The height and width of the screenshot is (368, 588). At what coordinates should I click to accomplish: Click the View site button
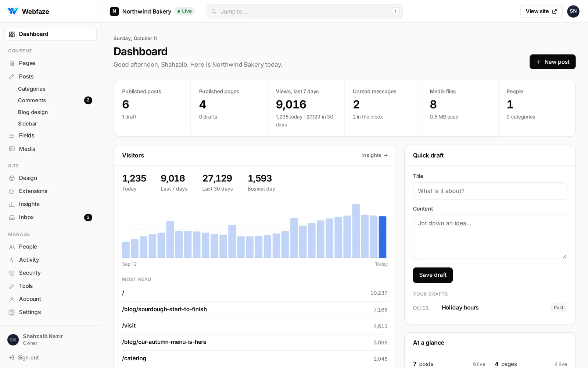point(541,11)
